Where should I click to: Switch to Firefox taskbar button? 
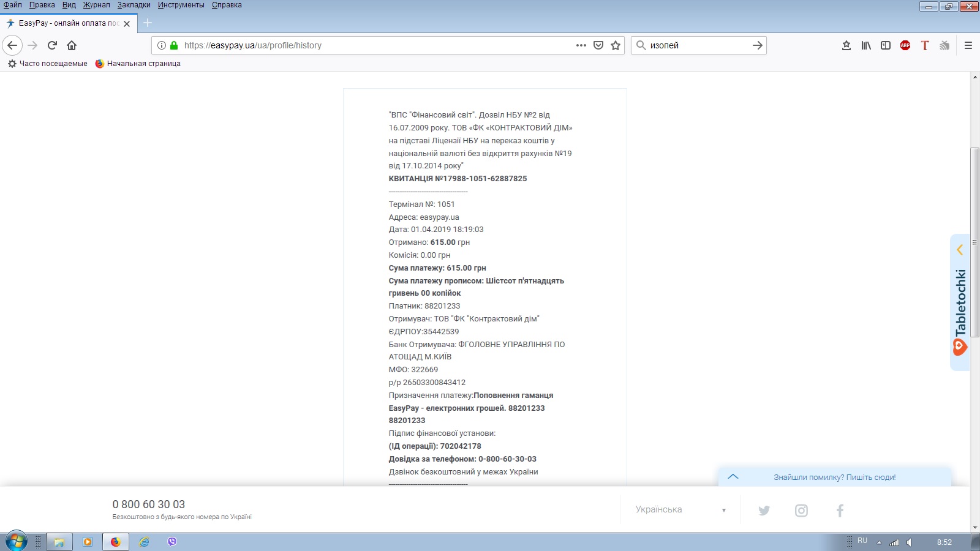116,542
